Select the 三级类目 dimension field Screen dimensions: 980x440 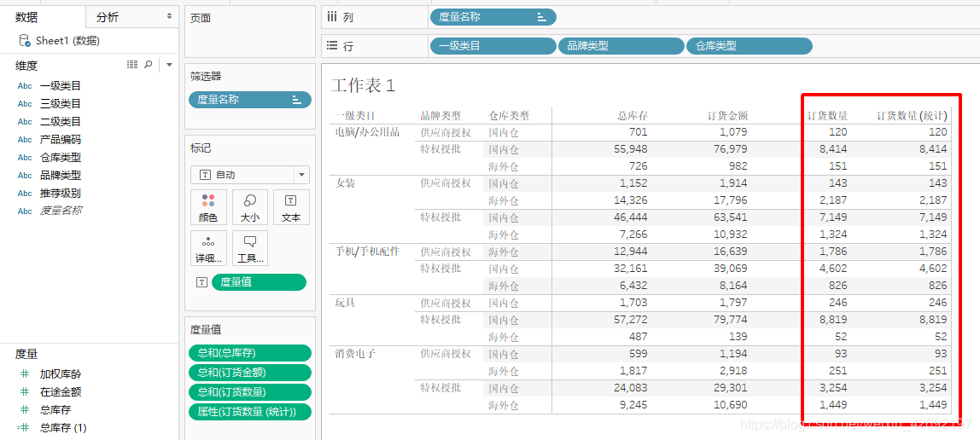[60, 103]
